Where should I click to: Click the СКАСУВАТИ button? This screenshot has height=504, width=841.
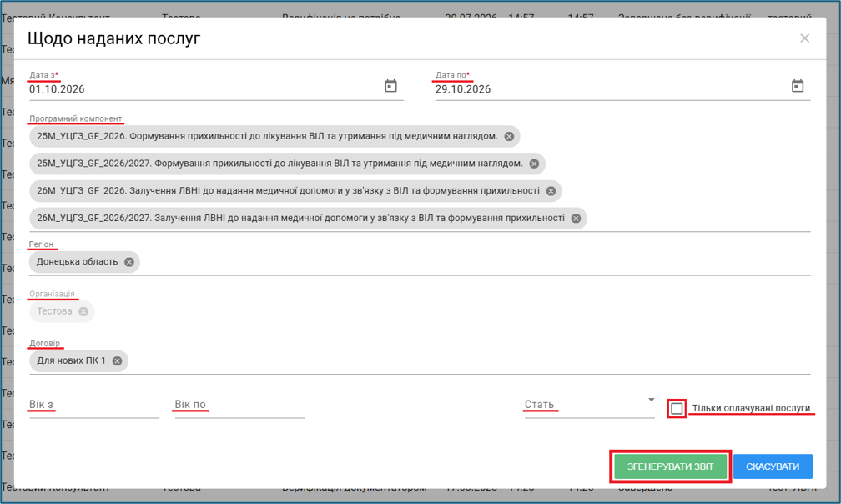point(773,466)
